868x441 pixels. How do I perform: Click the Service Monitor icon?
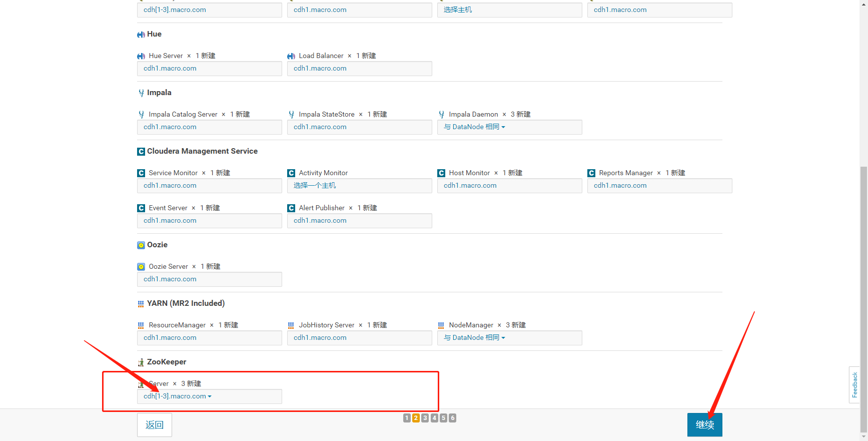pos(141,173)
